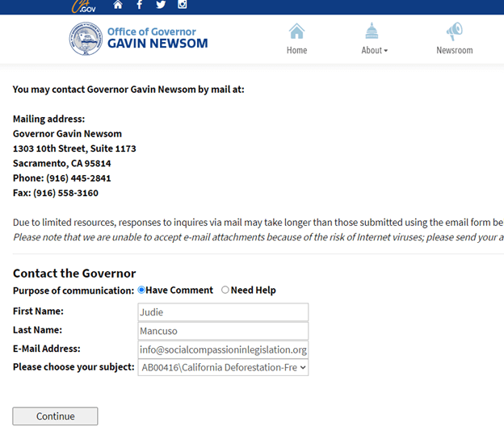
Task: Open the Facebook icon link
Action: point(139,5)
